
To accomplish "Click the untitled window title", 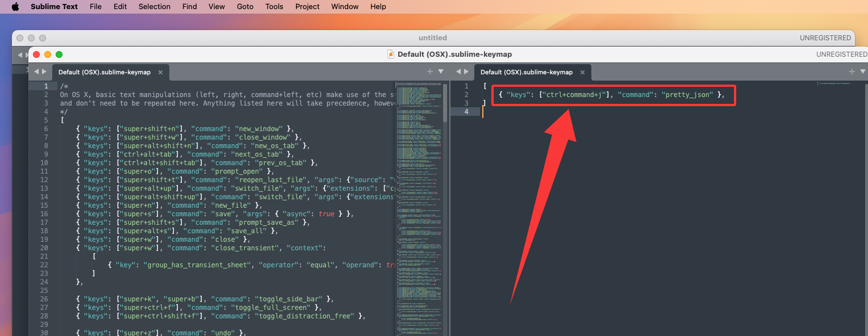I will (433, 38).
